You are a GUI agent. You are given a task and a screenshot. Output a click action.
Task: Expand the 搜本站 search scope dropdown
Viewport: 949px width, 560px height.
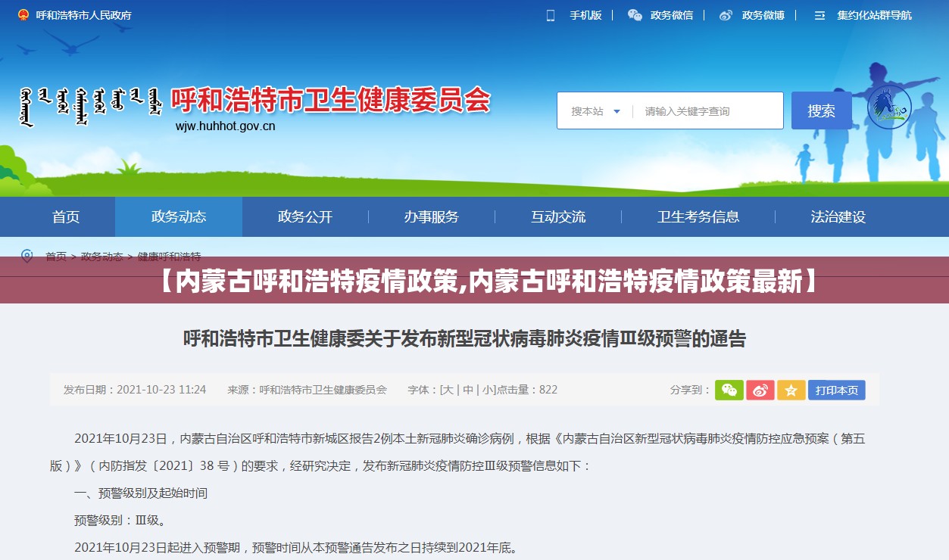(595, 111)
